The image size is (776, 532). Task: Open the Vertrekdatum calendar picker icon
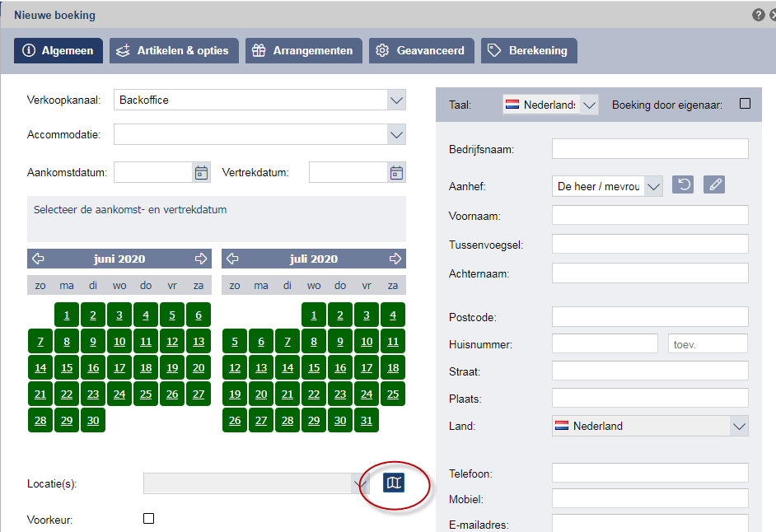point(396,173)
